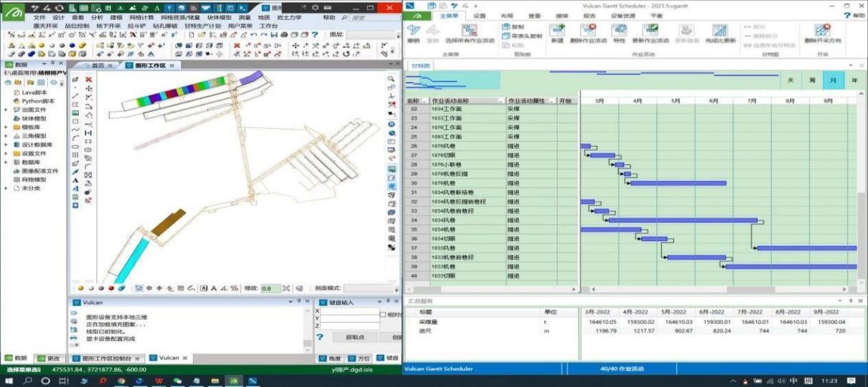868x387 pixels.
Task: Expand the 数据库 tree node
Action: pyautogui.click(x=6, y=162)
